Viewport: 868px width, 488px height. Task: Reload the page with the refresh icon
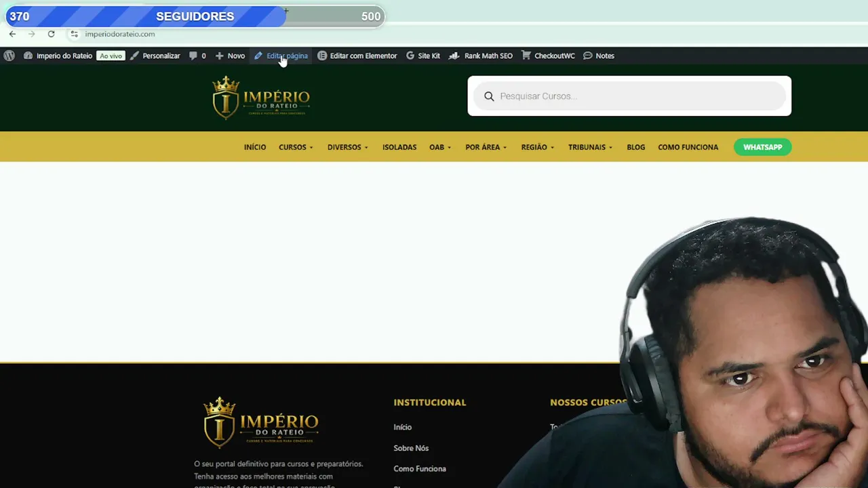click(51, 34)
